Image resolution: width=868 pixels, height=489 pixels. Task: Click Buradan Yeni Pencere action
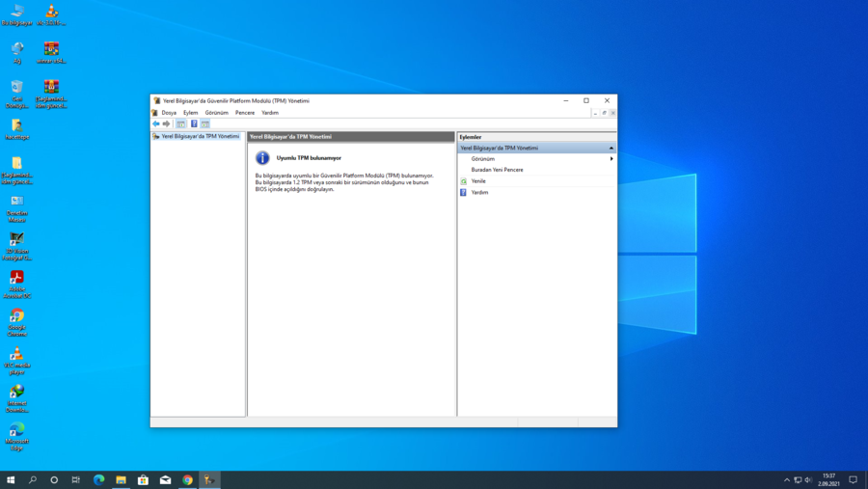[497, 170]
